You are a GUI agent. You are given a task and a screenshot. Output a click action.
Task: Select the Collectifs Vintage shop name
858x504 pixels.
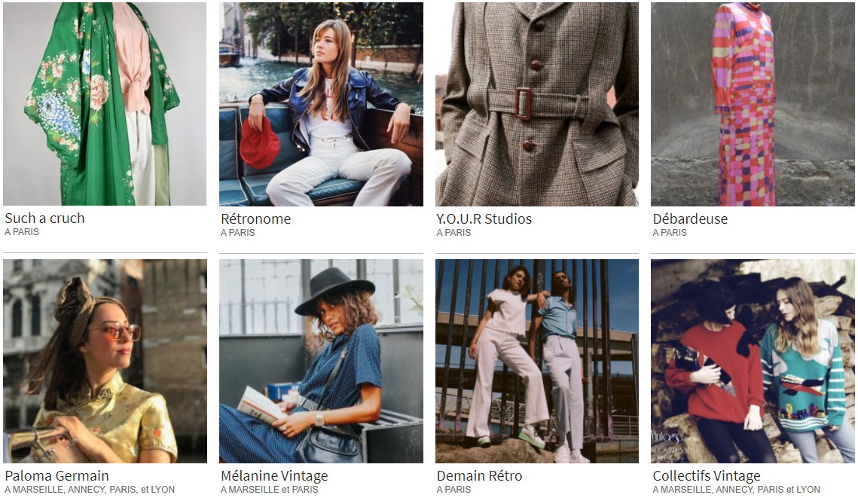click(x=707, y=475)
